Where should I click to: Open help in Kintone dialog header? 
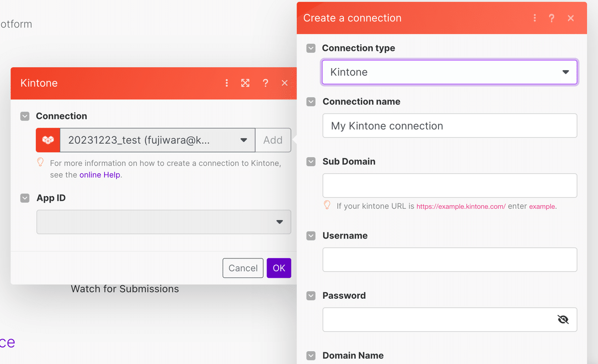pyautogui.click(x=266, y=83)
